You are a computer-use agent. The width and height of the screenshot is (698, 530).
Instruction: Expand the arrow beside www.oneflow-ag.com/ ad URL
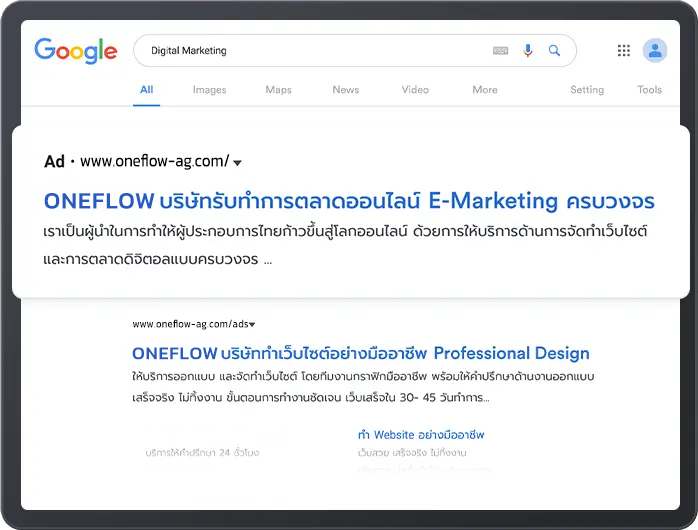238,162
